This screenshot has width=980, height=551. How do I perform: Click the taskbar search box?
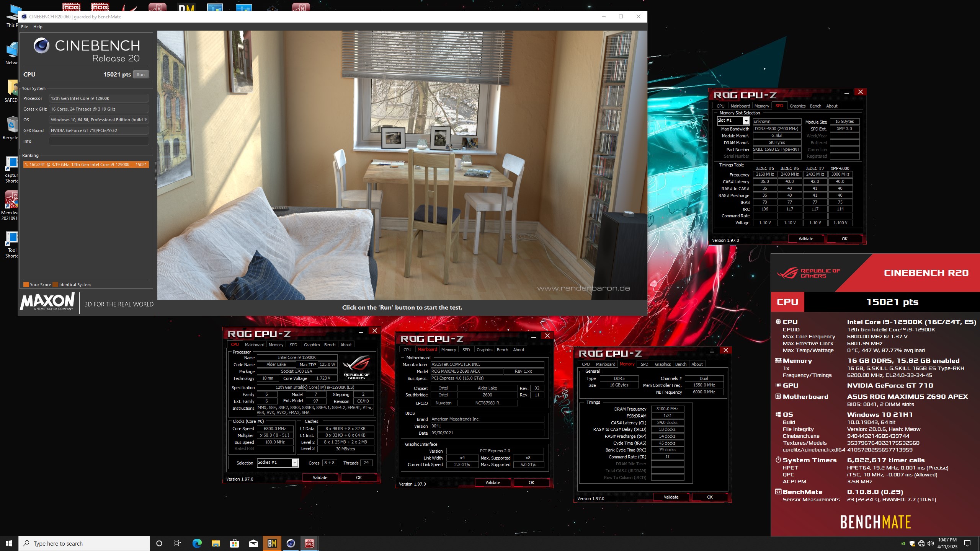tap(84, 543)
